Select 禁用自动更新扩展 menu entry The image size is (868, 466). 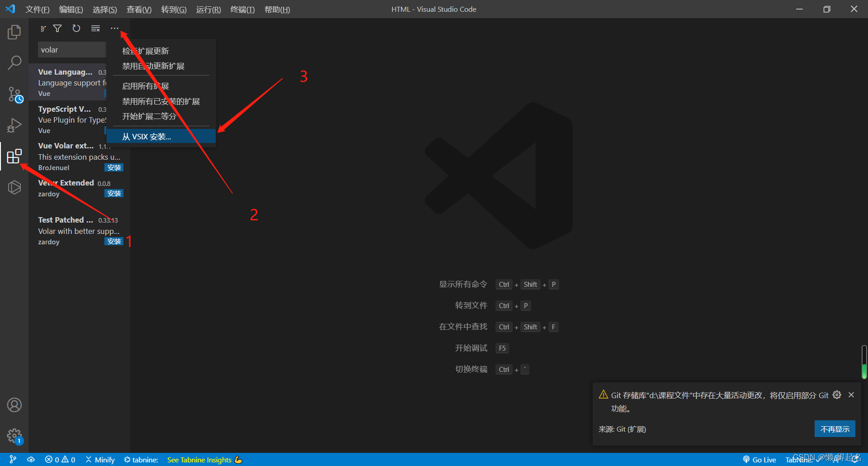tap(161, 66)
